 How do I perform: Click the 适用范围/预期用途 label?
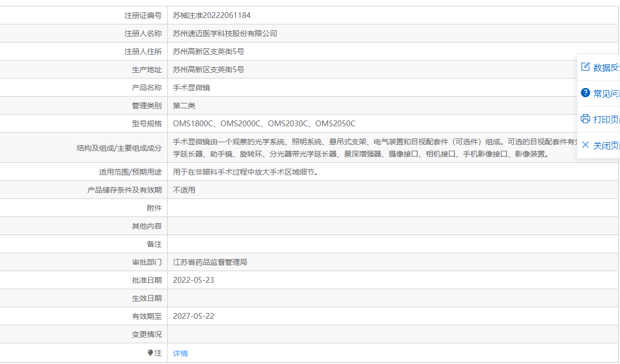coord(130,172)
